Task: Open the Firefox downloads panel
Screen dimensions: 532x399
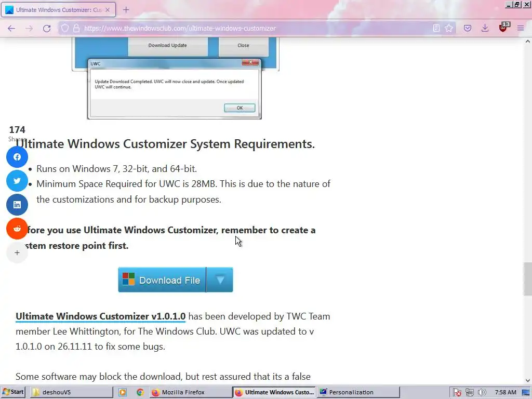Action: coord(485,28)
